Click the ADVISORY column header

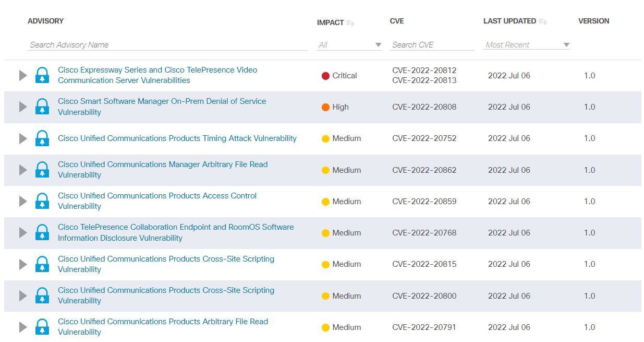click(45, 21)
